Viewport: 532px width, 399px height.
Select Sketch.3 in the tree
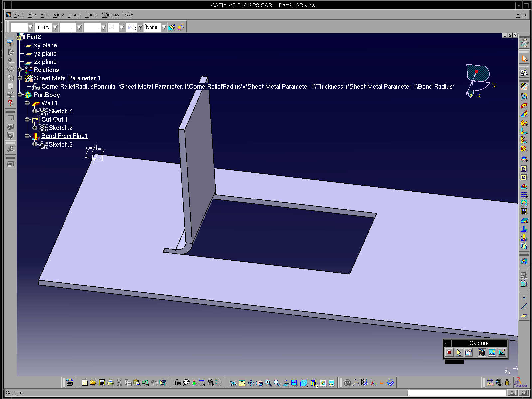pos(61,144)
